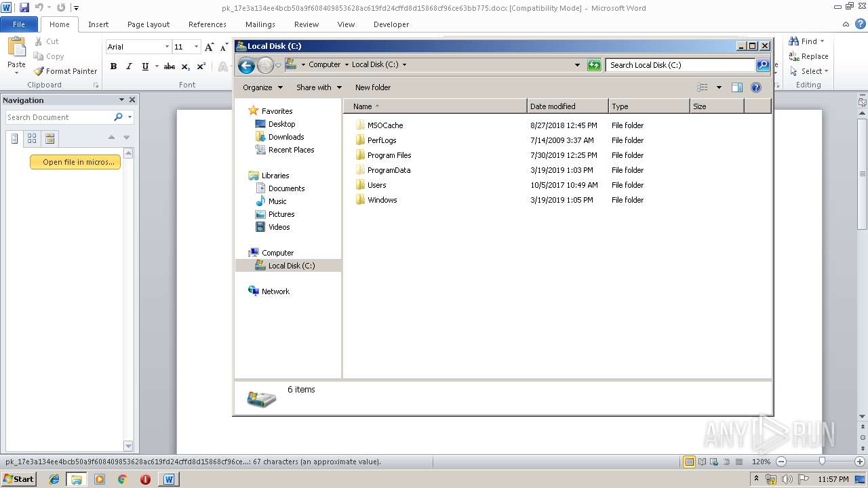Open the font size dropdown showing 11
This screenshot has width=868, height=488.
tap(197, 47)
